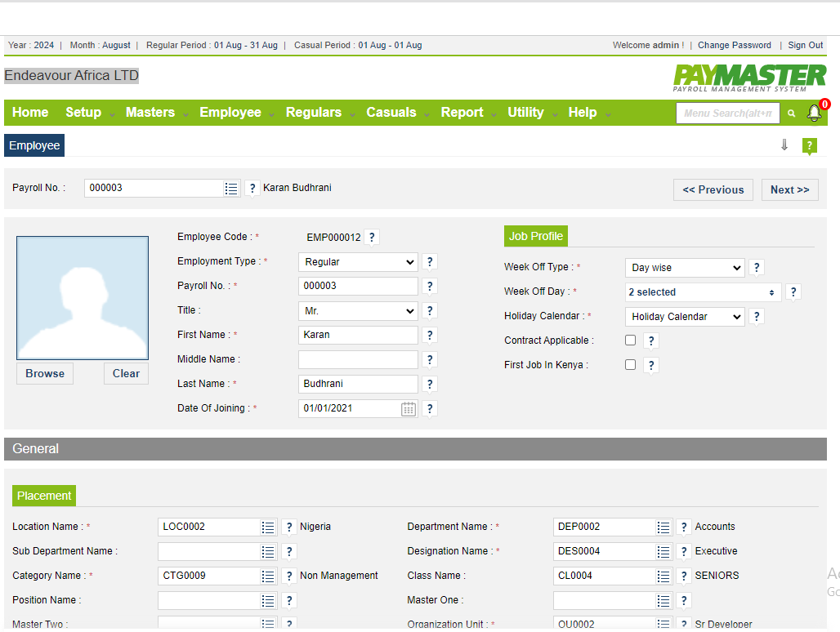Open Department Name lookup list icon
The width and height of the screenshot is (840, 632).
click(664, 527)
